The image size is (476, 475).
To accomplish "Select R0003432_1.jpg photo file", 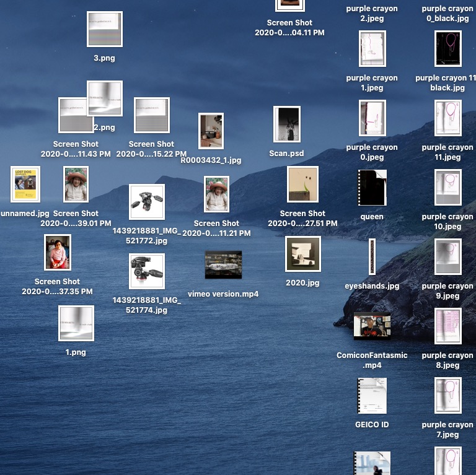I will coord(211,131).
